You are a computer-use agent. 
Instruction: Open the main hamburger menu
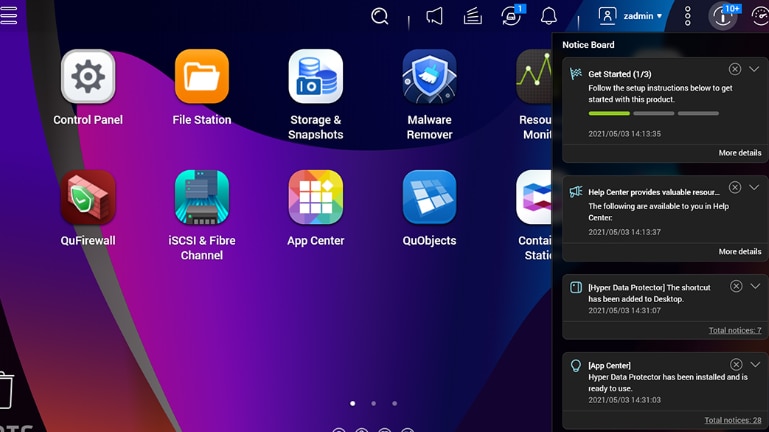click(x=9, y=15)
